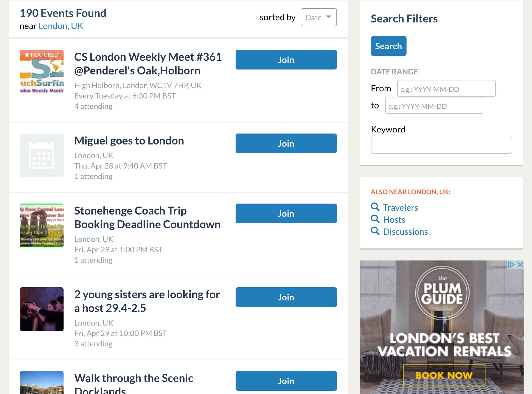Open the Stonehenge Coach Trip thumbnail

pos(42,225)
